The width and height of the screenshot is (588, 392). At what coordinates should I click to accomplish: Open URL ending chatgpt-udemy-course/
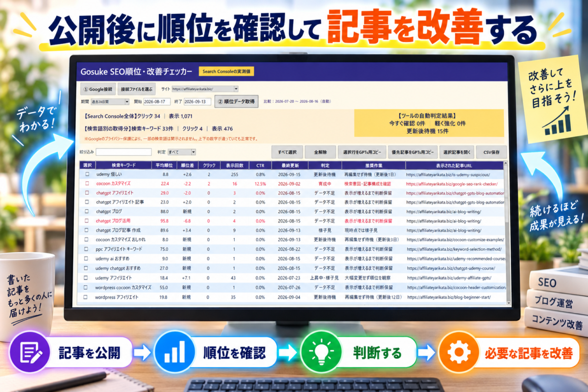(x=450, y=268)
